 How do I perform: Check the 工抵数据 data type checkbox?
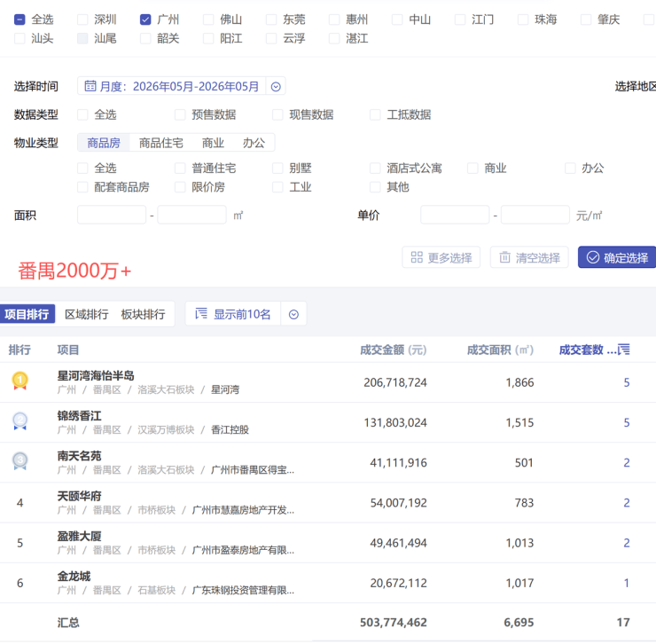[375, 114]
